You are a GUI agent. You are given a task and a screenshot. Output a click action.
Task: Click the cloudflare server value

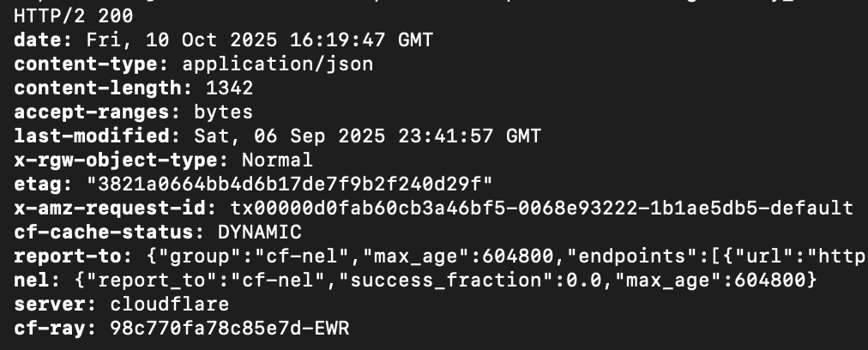click(169, 304)
